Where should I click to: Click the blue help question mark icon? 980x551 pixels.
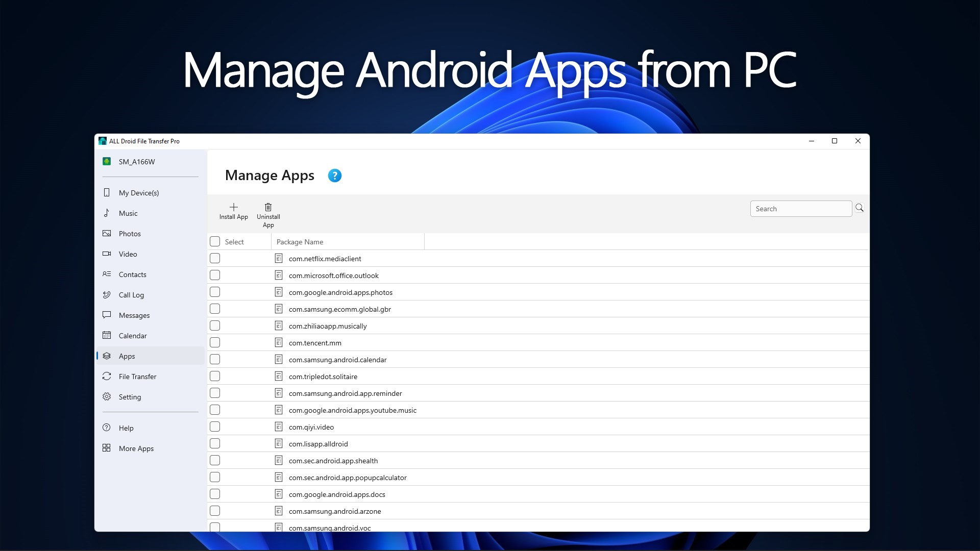pyautogui.click(x=334, y=176)
